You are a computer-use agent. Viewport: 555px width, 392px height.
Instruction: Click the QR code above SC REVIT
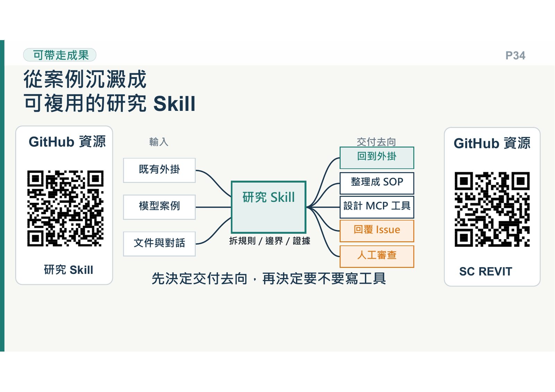492,209
